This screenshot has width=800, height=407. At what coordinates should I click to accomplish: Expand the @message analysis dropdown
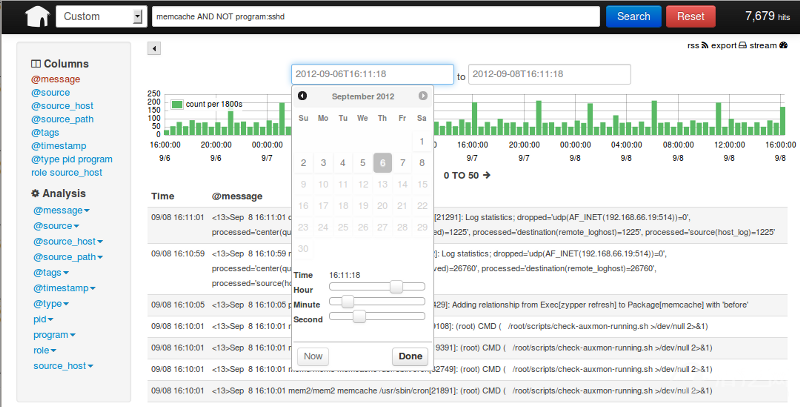click(62, 211)
